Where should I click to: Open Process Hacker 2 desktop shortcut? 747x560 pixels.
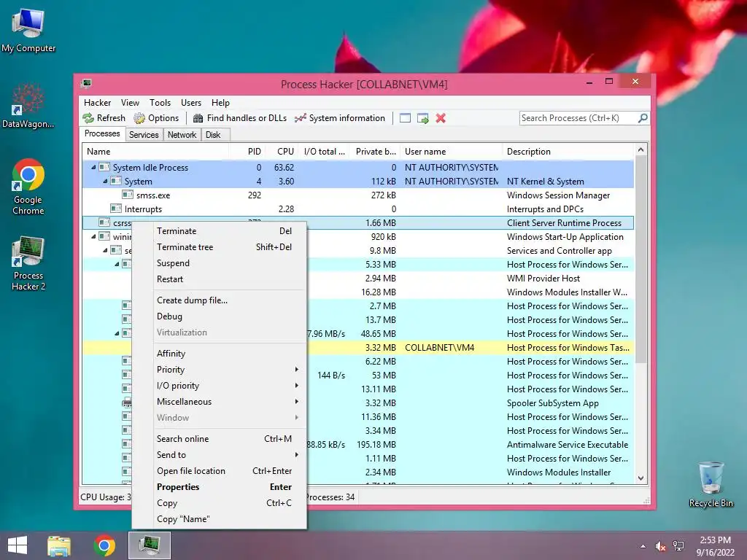(x=28, y=262)
